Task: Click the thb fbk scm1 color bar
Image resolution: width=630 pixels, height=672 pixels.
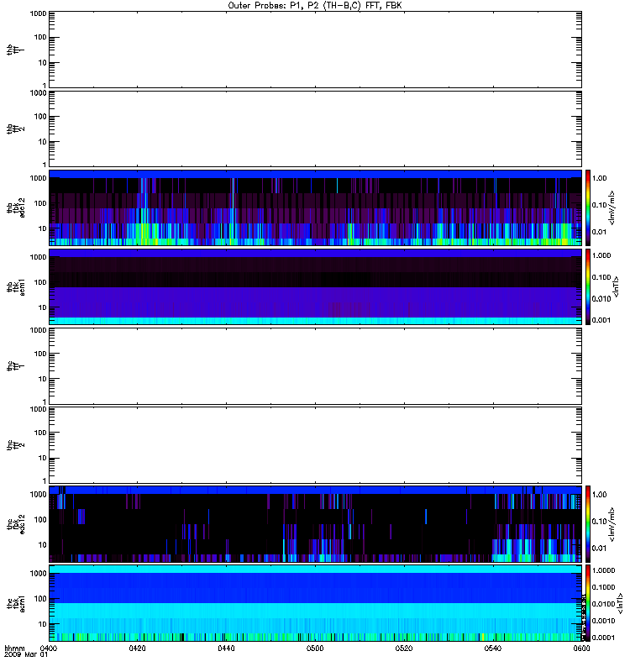Action: click(588, 286)
